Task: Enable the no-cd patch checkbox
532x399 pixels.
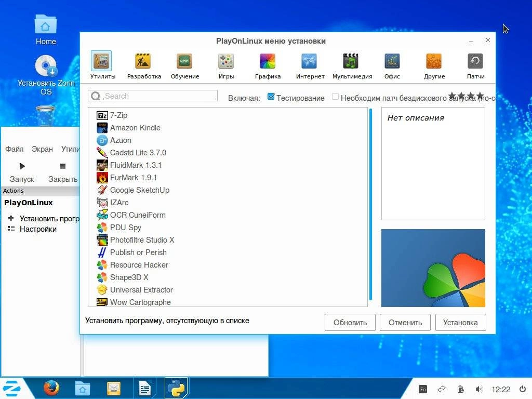Action: [x=335, y=97]
